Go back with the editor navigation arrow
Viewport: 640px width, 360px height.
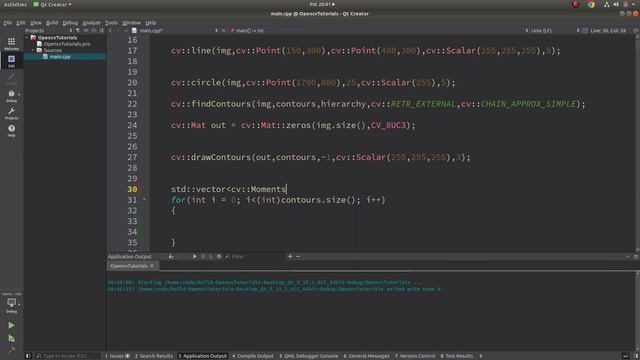(x=110, y=31)
